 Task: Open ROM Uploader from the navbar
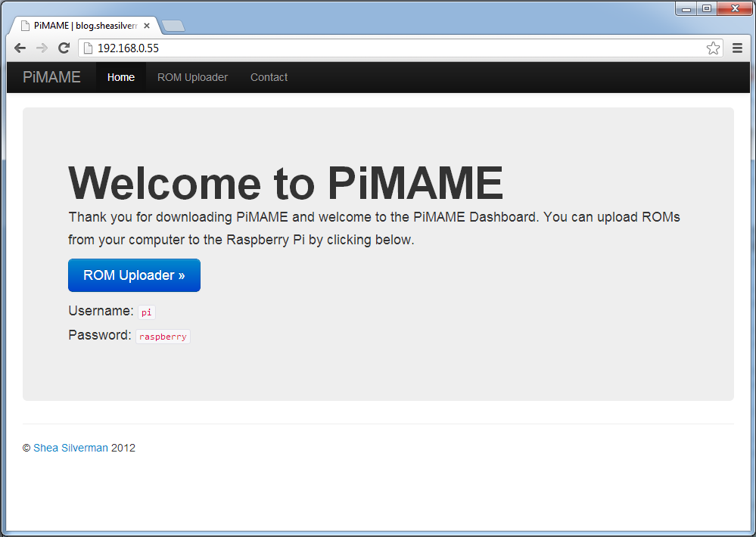pyautogui.click(x=192, y=77)
